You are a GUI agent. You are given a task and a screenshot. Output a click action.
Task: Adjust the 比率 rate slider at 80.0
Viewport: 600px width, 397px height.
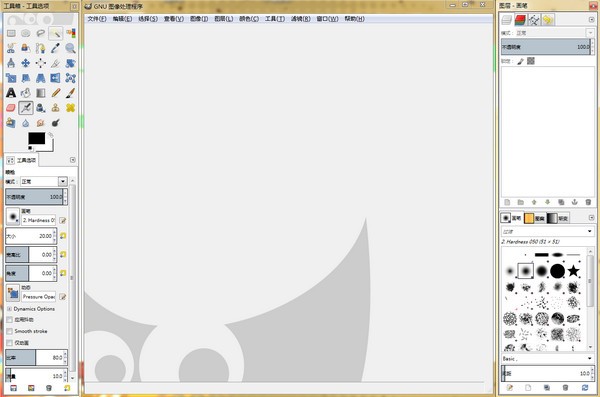[x=36, y=358]
